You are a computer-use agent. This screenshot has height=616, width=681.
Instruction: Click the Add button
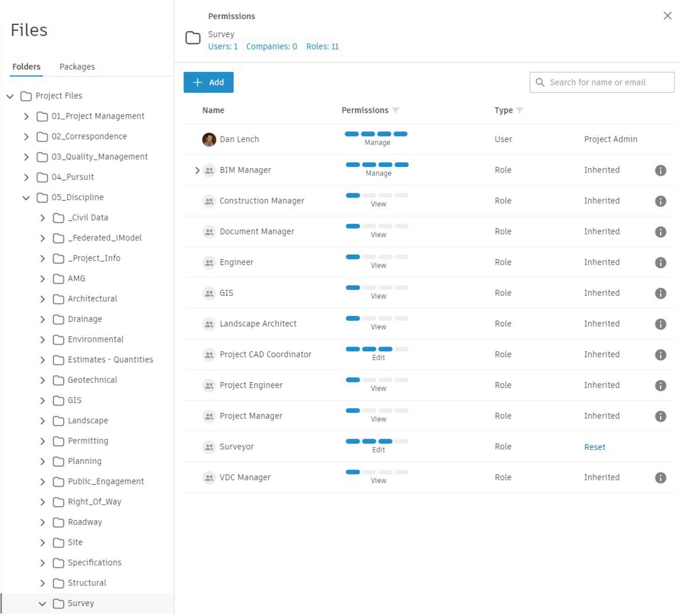click(208, 82)
